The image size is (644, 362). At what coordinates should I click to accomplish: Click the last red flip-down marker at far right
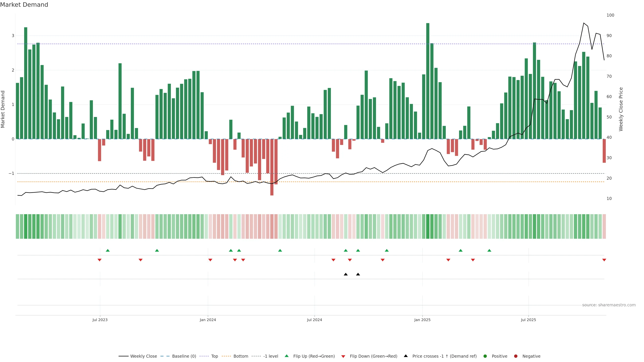click(x=604, y=260)
